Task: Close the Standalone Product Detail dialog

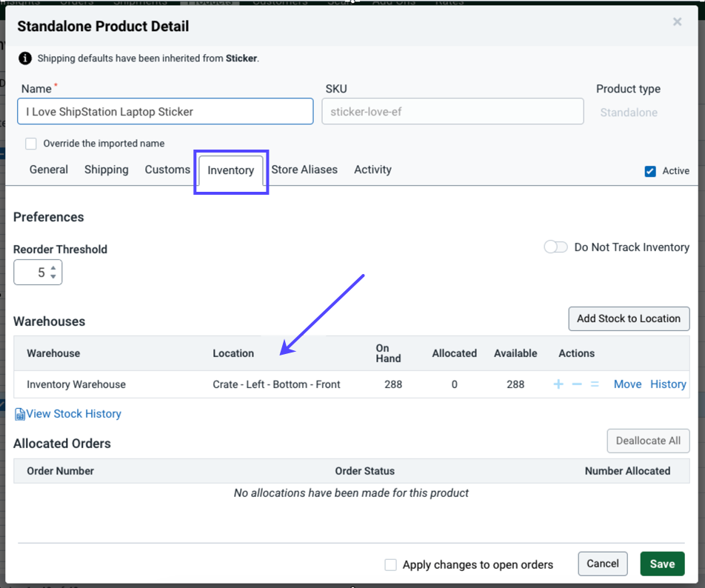Action: pyautogui.click(x=677, y=22)
